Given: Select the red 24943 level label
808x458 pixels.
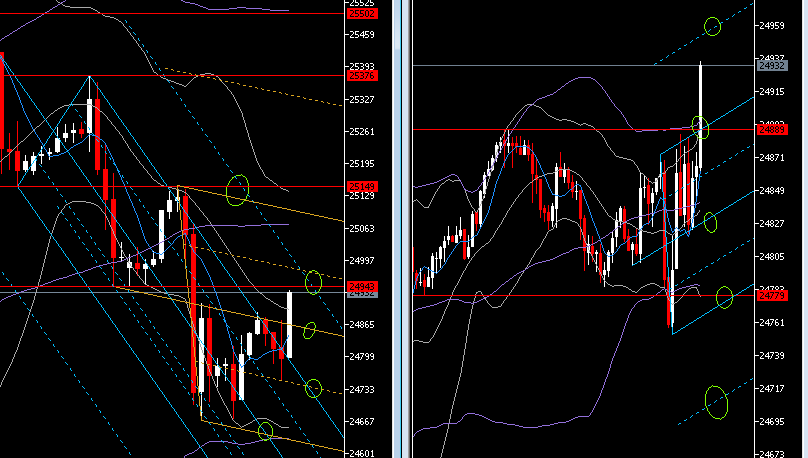Looking at the screenshot, I should (362, 286).
